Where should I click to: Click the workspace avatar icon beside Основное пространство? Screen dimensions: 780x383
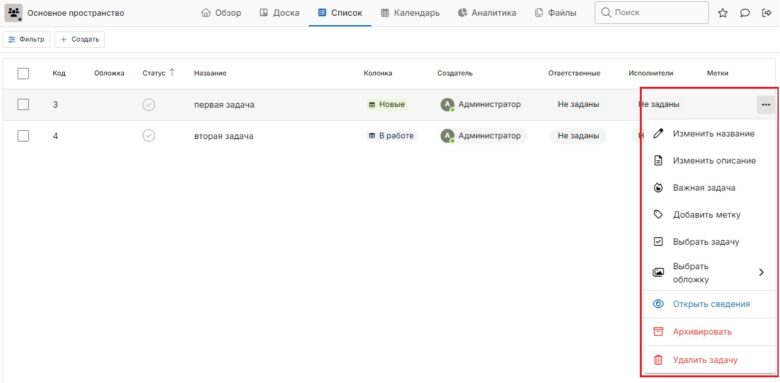pyautogui.click(x=13, y=13)
